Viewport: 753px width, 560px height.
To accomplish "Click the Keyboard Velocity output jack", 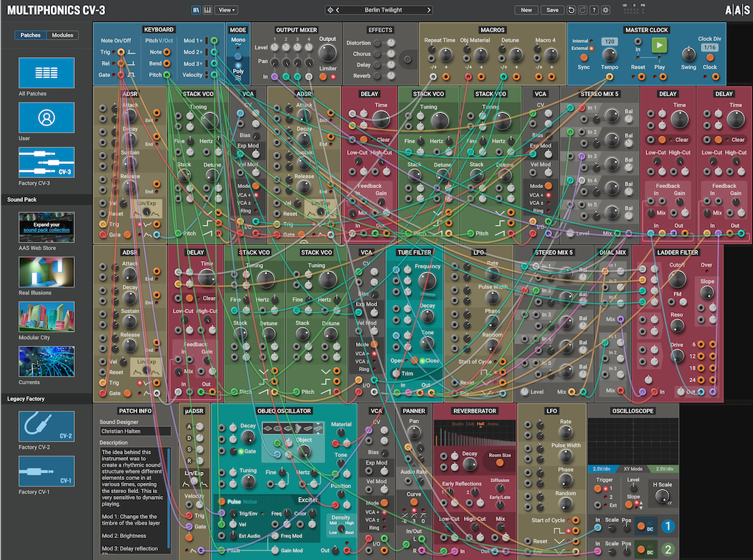I will (x=214, y=75).
